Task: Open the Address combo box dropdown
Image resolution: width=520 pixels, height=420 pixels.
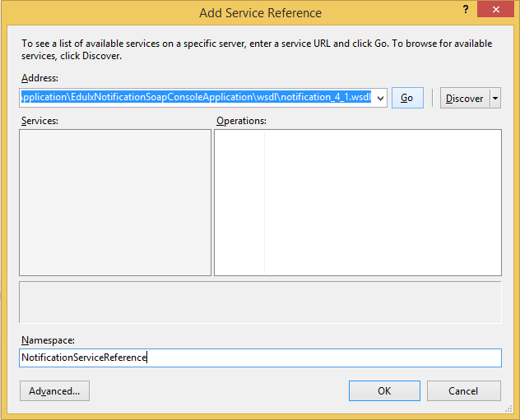Action: pos(380,98)
